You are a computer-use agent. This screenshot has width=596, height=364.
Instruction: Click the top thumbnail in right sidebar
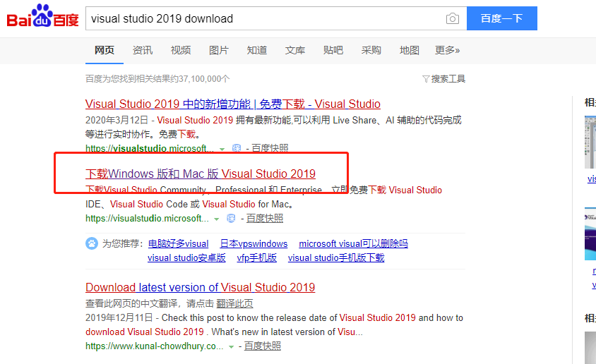tap(590, 142)
